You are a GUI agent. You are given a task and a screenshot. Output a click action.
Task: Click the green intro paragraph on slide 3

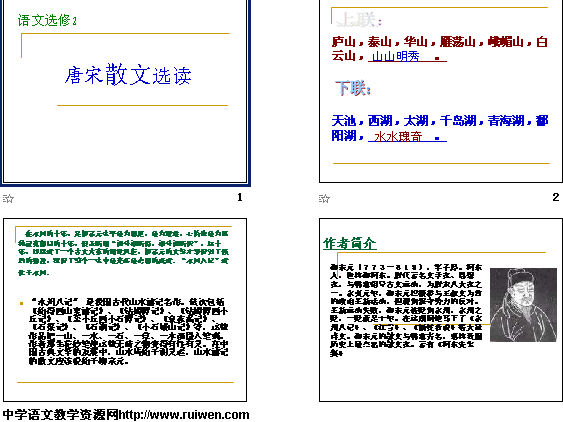click(x=124, y=253)
